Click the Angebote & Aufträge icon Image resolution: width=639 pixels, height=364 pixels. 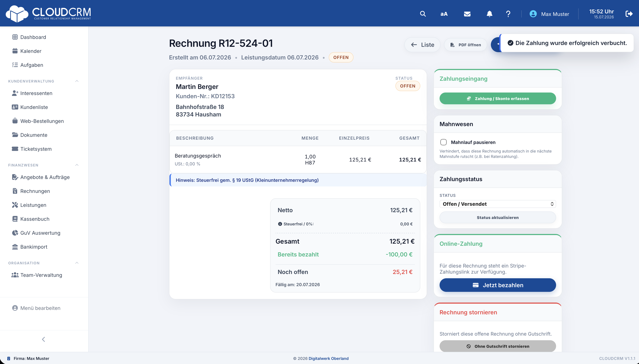[15, 177]
